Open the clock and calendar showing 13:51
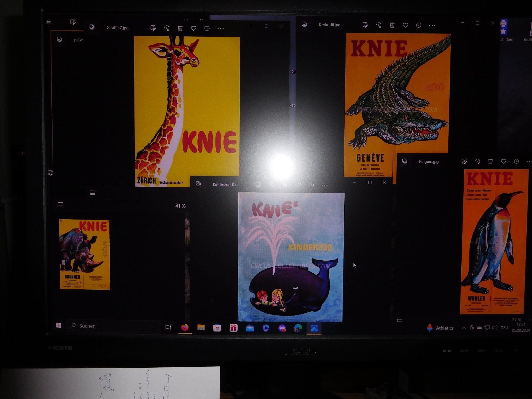The image size is (532, 399). coord(521,327)
